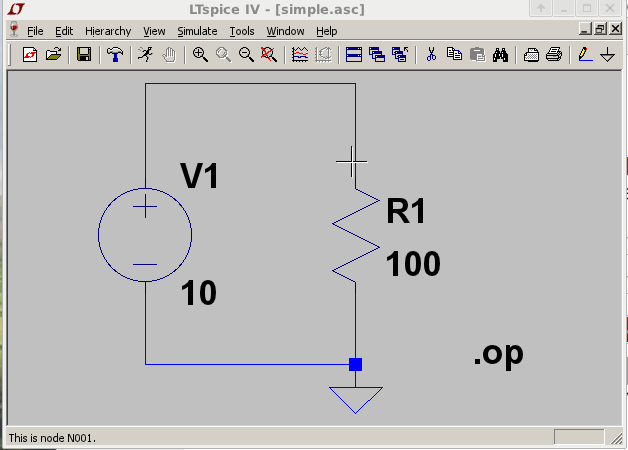Halt simulation with the hand icon
The image size is (628, 450).
pos(169,54)
